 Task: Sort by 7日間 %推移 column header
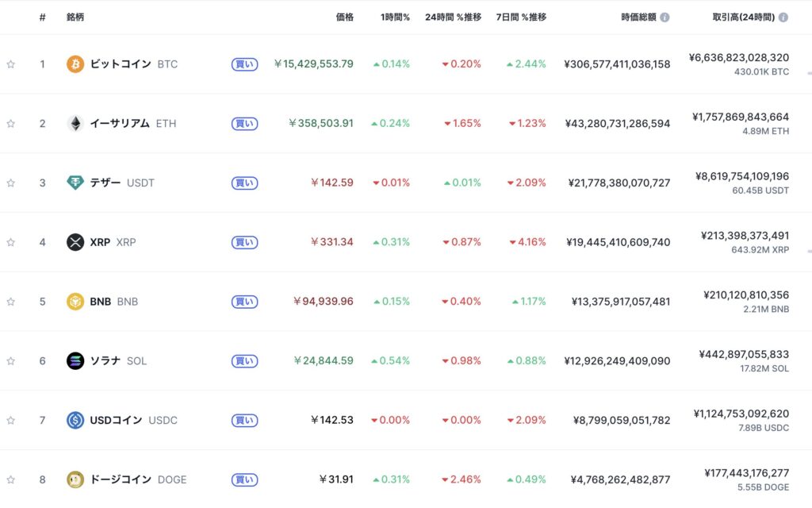pos(521,17)
